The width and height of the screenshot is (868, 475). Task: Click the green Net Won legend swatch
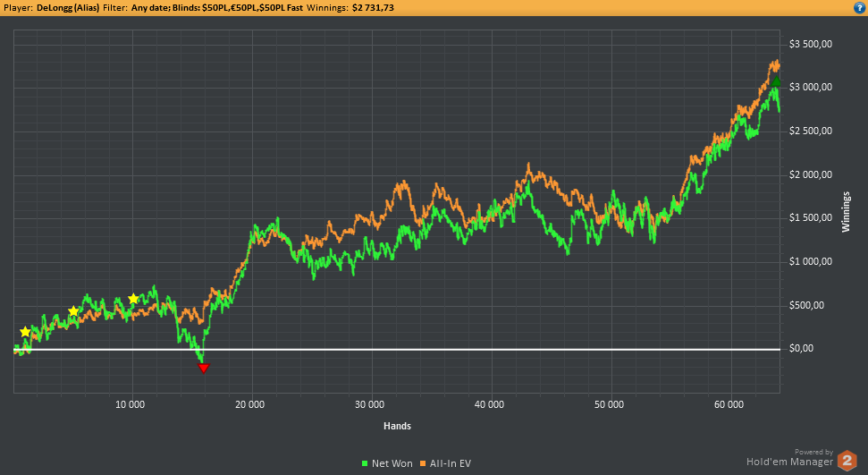pos(365,463)
